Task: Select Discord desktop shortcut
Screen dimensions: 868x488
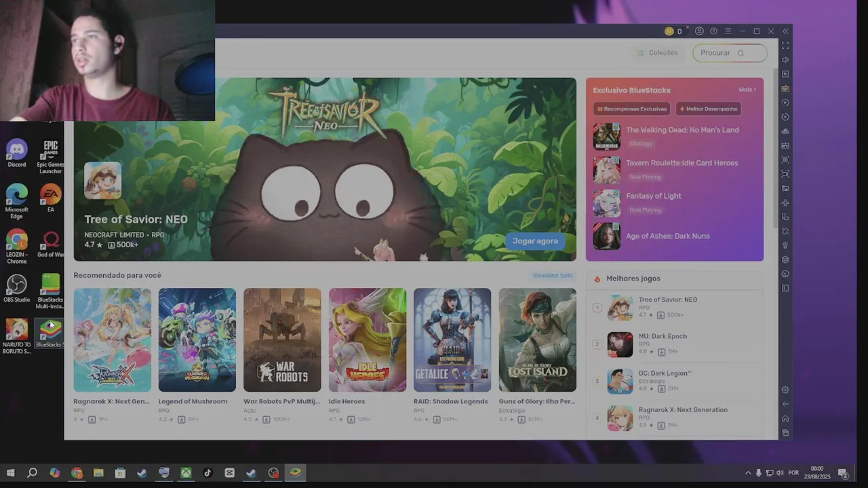Action: (x=17, y=154)
